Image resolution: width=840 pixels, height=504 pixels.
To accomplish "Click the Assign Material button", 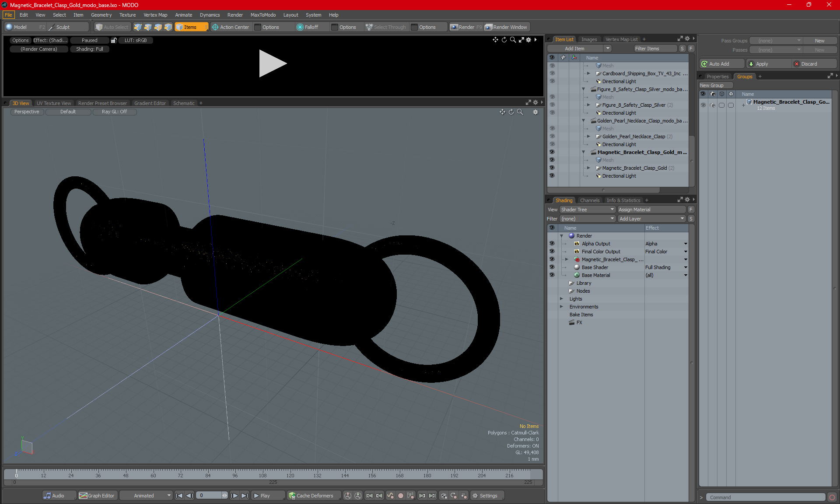I will pyautogui.click(x=651, y=210).
